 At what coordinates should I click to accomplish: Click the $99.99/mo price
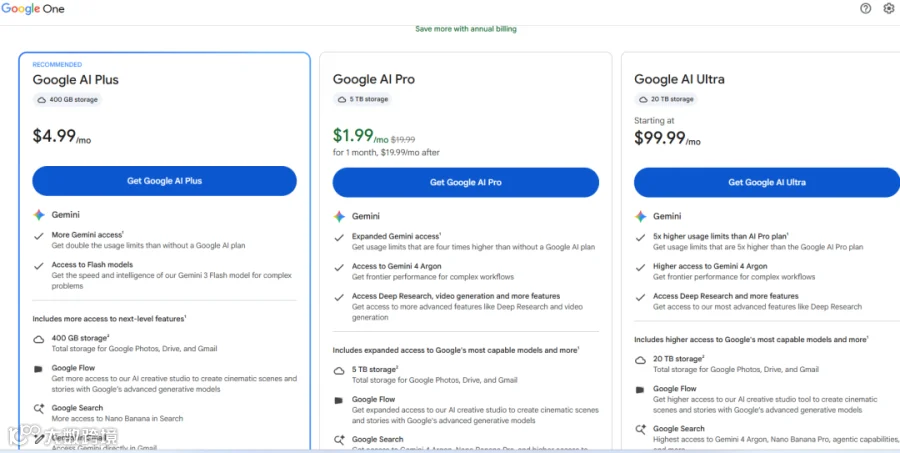click(667, 138)
